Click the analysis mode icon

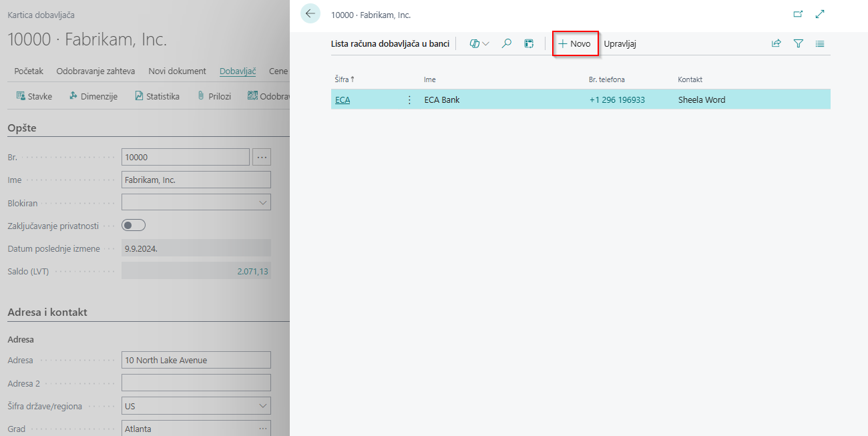tap(529, 43)
